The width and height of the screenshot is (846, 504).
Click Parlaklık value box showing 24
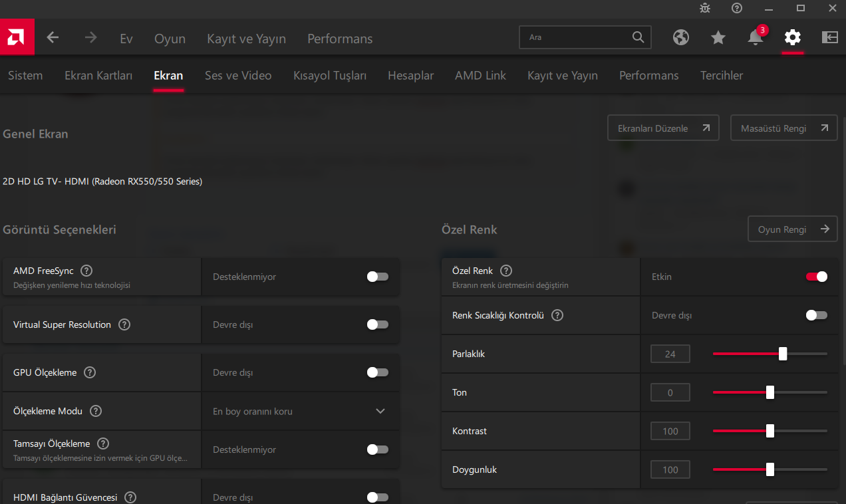[x=670, y=354]
